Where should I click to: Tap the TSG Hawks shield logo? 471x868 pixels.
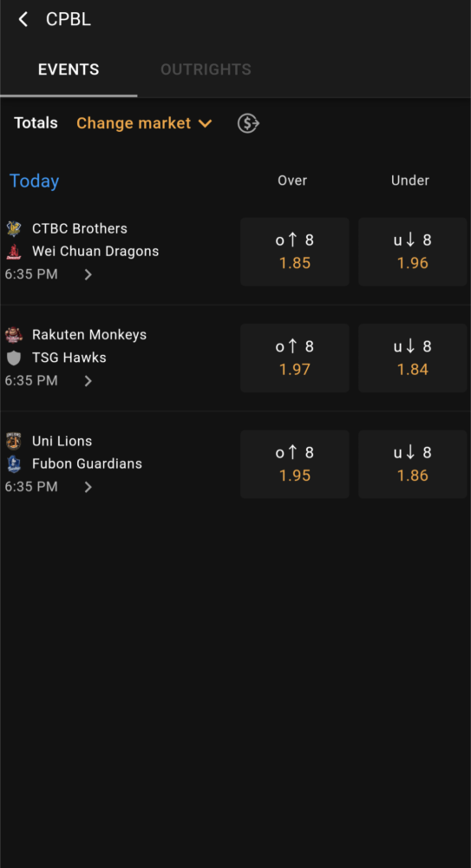(x=14, y=358)
